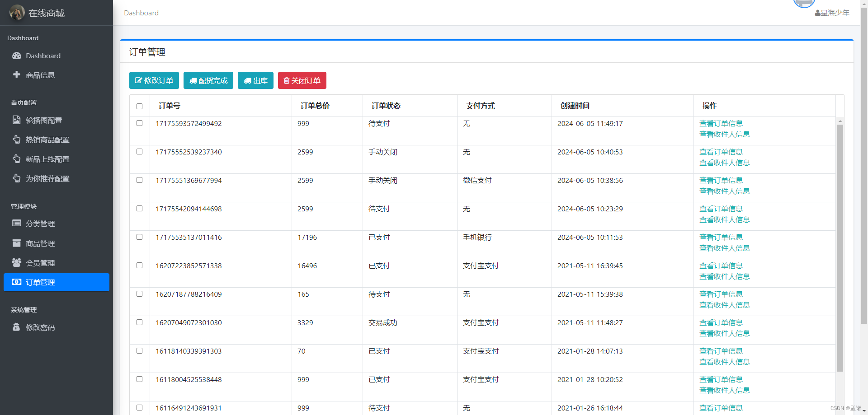This screenshot has width=868, height=415.
Task: Click the plus icon beside 商品信息
Action: click(17, 75)
